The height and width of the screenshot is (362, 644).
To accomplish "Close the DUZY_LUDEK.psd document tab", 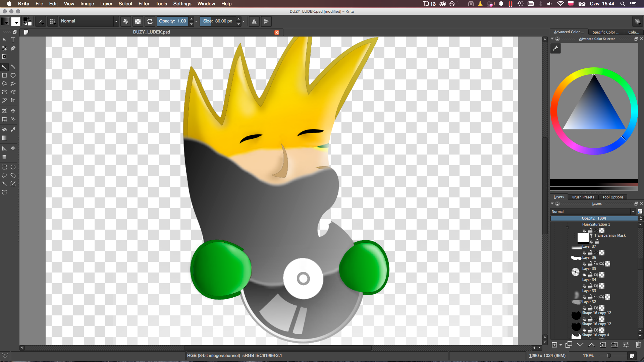I will coord(277,33).
